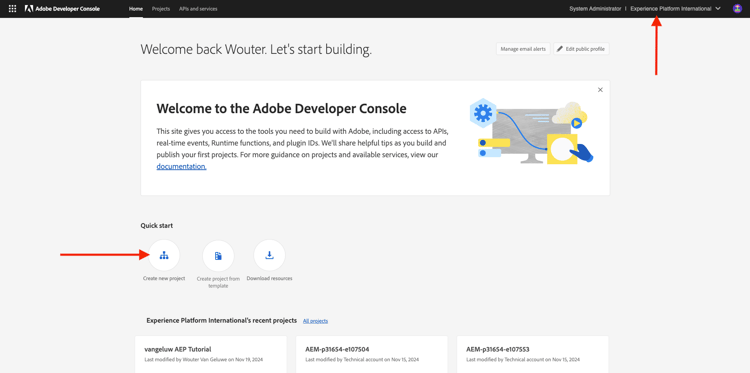This screenshot has width=750, height=373.
Task: Click the welcome banner computer illustration
Action: 531,132
